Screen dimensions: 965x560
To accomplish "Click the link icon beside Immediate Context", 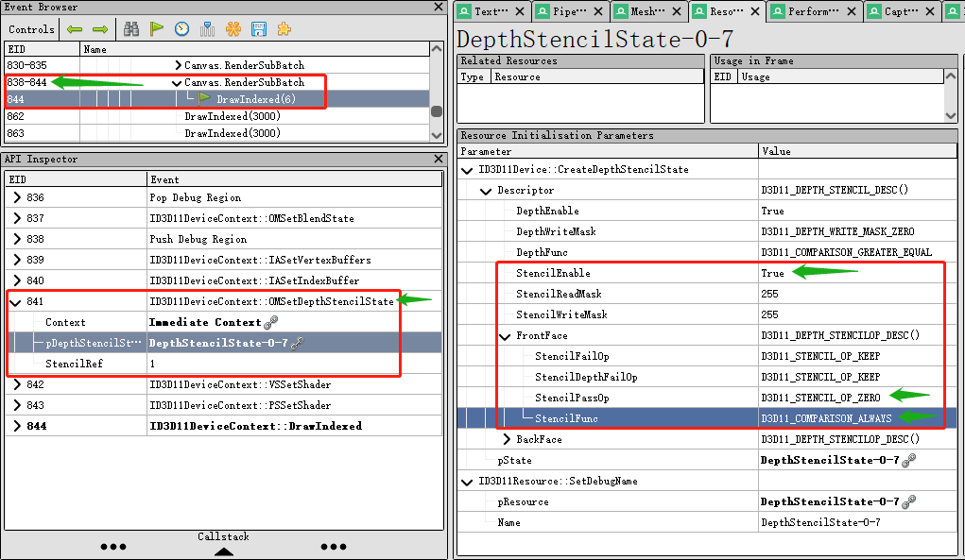I will (271, 321).
